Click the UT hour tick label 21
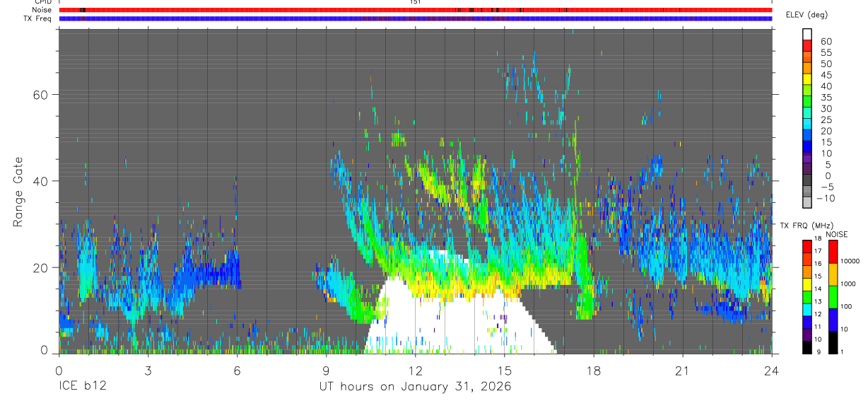The height and width of the screenshot is (401, 868). coord(682,371)
